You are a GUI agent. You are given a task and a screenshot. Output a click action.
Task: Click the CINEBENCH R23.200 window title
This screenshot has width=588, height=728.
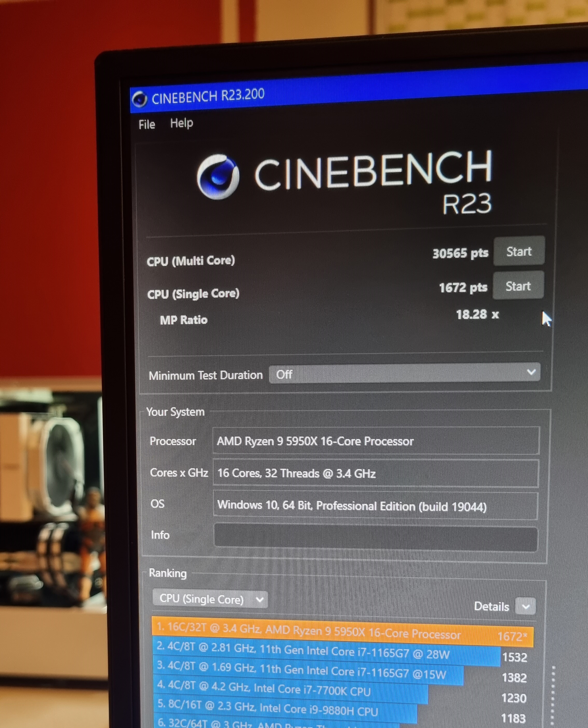click(x=208, y=96)
